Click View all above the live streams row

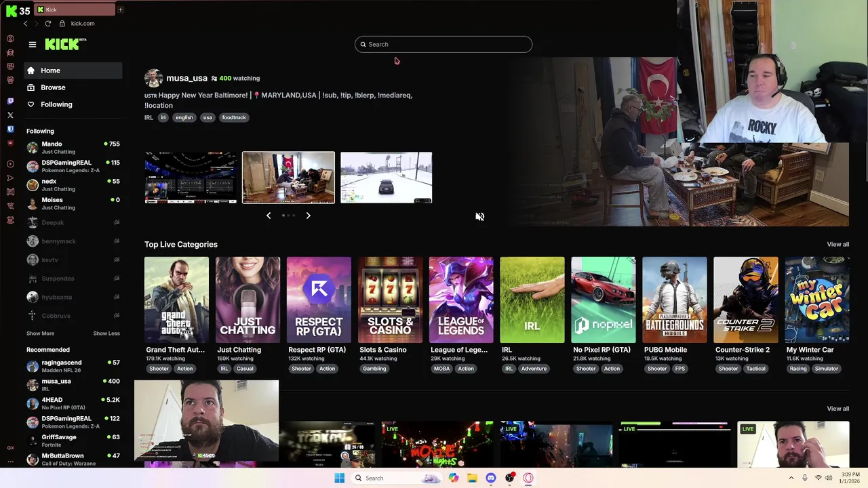pos(837,409)
